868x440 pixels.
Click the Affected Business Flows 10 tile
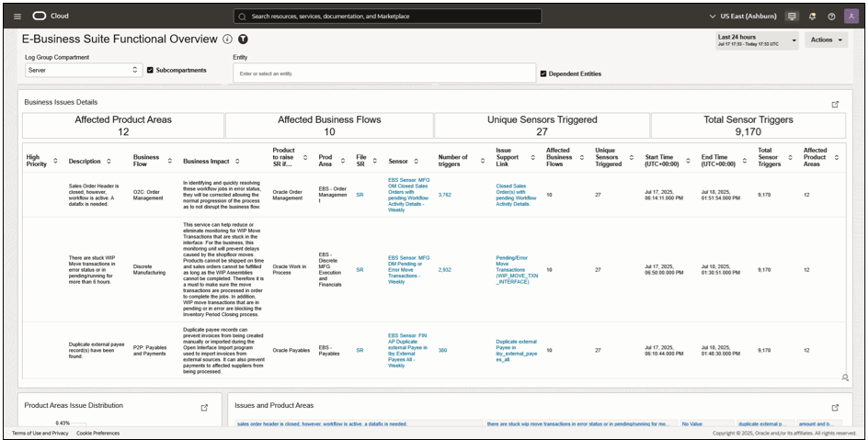point(329,126)
